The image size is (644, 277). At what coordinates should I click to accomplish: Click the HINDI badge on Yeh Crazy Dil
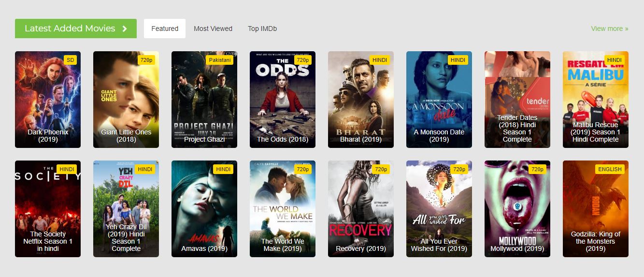[x=145, y=169]
